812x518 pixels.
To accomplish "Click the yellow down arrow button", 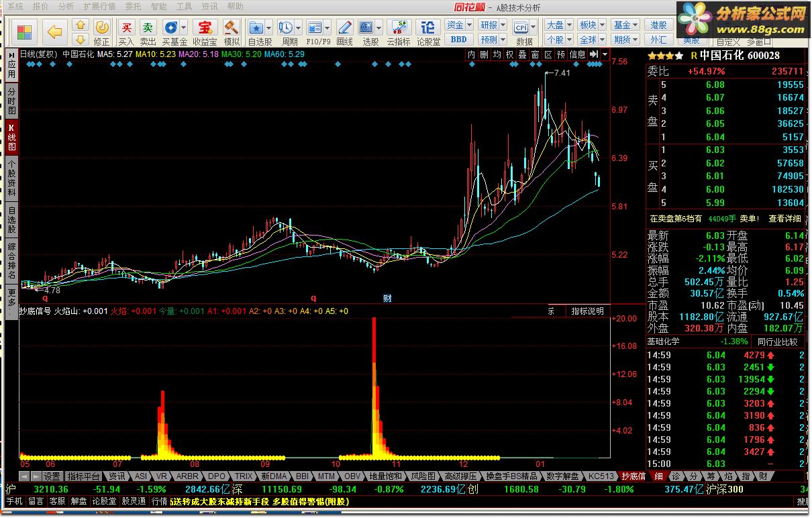I will pyautogui.click(x=80, y=40).
